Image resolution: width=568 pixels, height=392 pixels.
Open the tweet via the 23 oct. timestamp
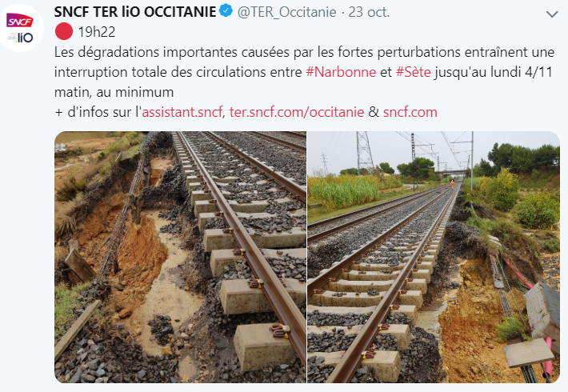(369, 12)
